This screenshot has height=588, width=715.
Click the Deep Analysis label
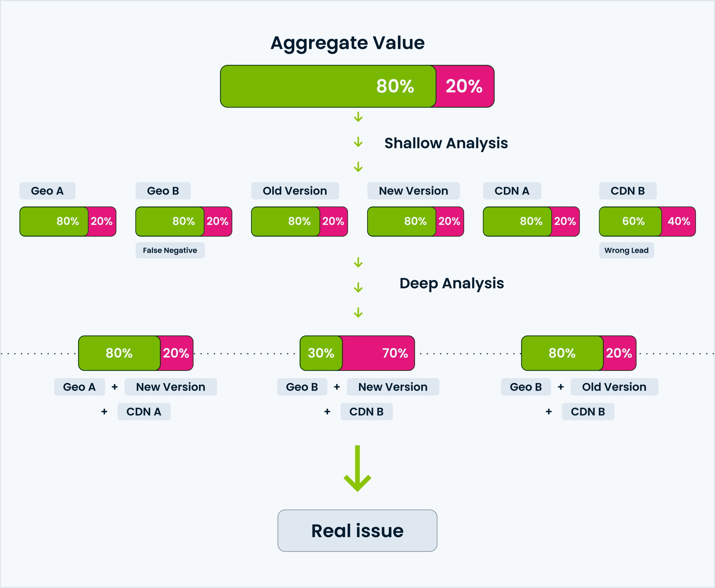pos(452,283)
